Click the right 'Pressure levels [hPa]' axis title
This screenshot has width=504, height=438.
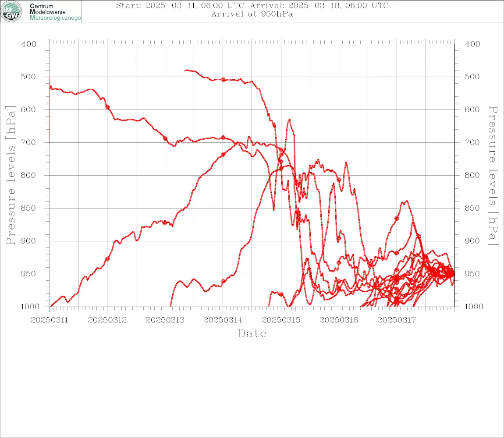click(493, 176)
